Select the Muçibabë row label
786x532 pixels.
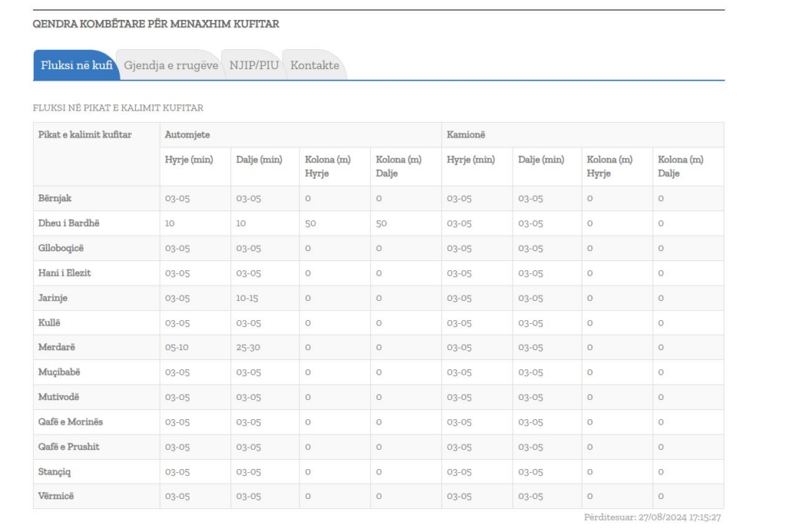point(59,372)
